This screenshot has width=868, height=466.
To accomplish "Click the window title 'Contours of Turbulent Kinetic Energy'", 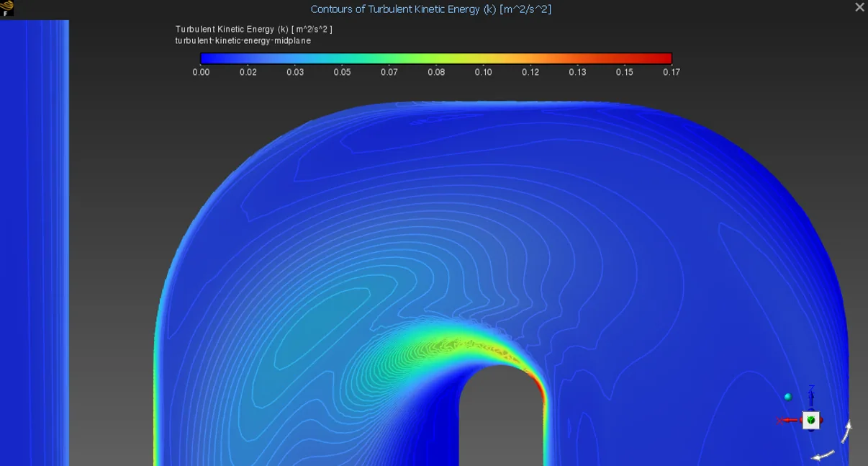I will point(431,9).
